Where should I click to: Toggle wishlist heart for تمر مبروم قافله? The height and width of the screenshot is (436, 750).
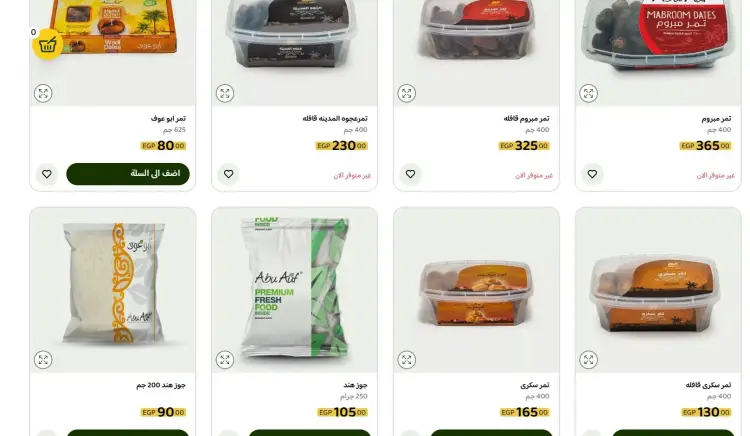click(410, 174)
